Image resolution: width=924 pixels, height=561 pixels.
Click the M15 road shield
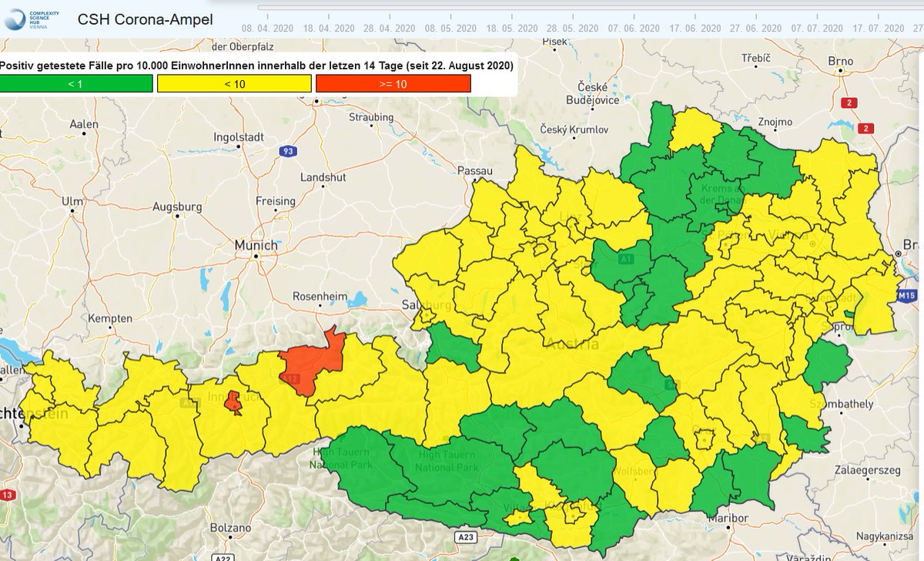coord(906,296)
